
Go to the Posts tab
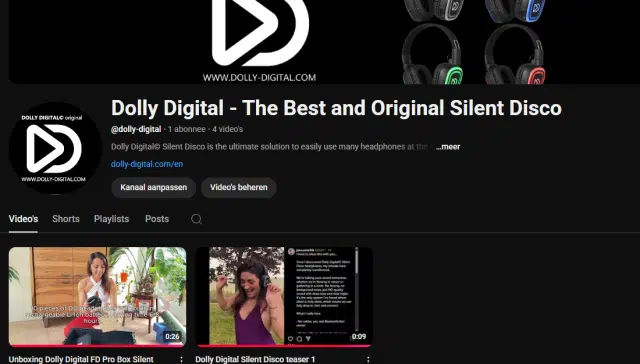pos(157,219)
